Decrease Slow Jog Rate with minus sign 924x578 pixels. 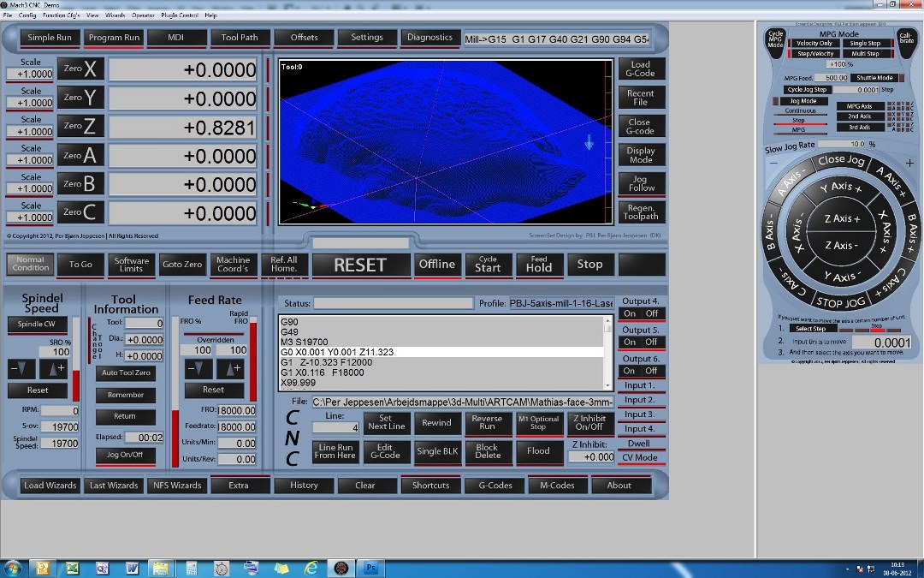(773, 164)
